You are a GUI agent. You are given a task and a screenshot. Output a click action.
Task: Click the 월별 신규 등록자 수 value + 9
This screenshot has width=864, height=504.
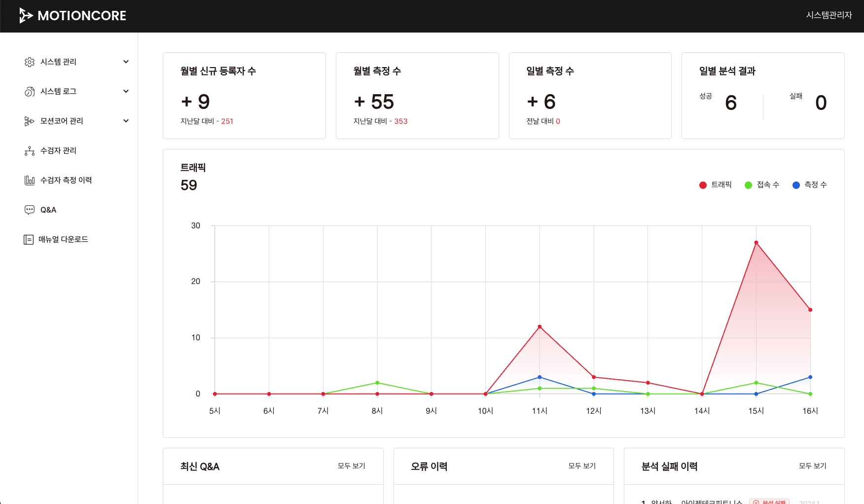(195, 102)
